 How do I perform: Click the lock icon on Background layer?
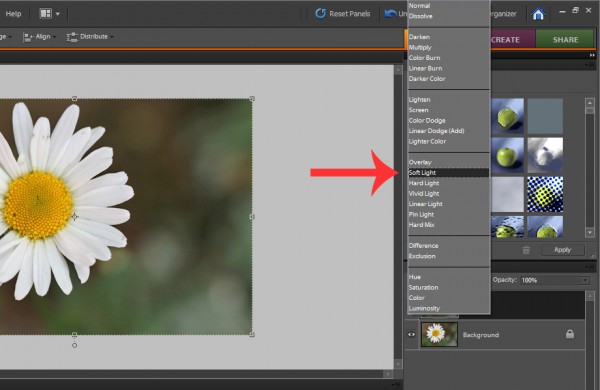tap(570, 334)
